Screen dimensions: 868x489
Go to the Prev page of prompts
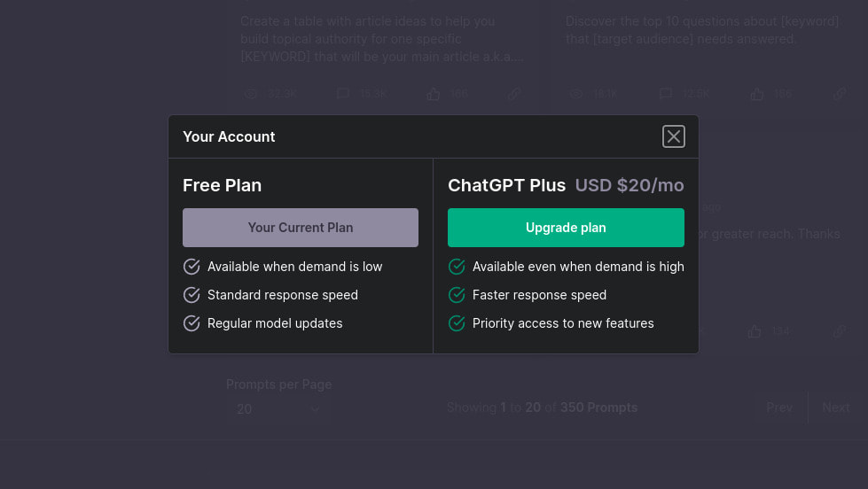pos(779,407)
